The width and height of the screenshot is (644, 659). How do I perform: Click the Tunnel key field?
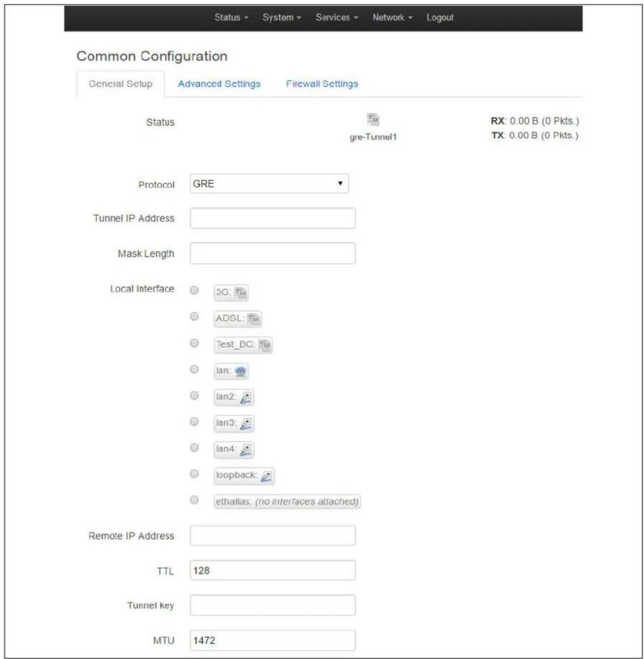tap(273, 606)
